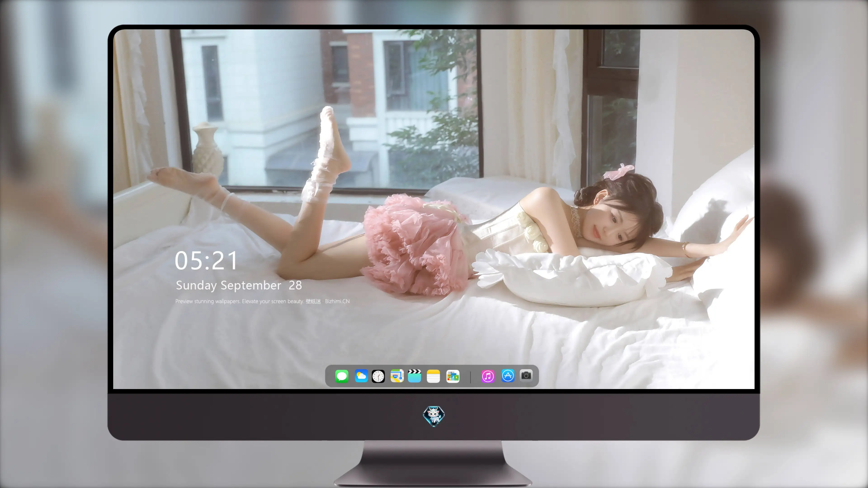The image size is (868, 488).
Task: Launch the Weather app from the dock
Action: point(361,376)
